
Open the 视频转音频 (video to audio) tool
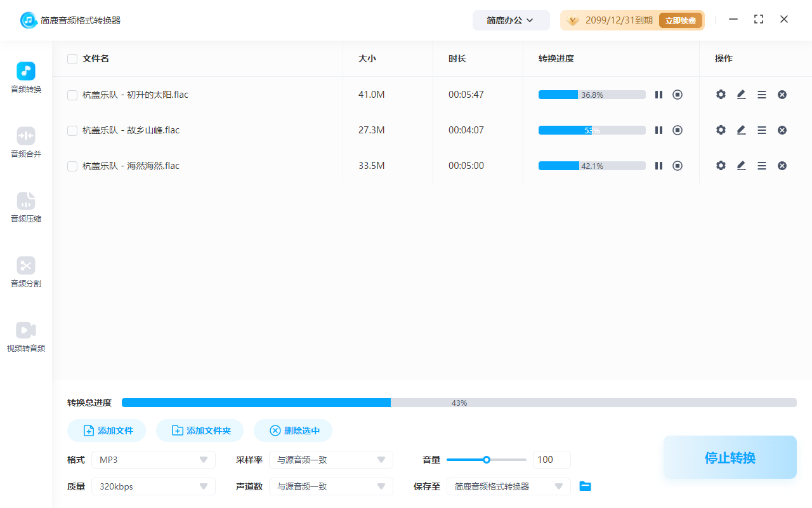click(25, 335)
